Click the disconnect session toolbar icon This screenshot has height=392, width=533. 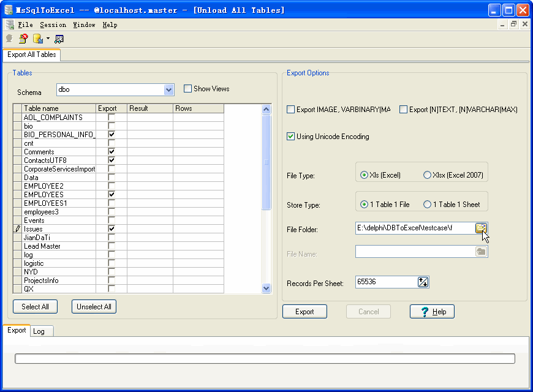coord(23,39)
